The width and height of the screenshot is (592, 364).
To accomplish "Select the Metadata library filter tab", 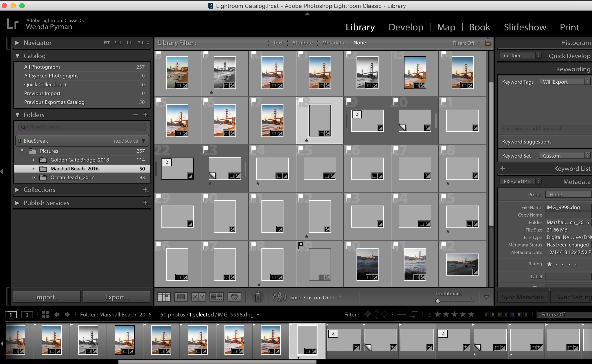I will click(333, 43).
